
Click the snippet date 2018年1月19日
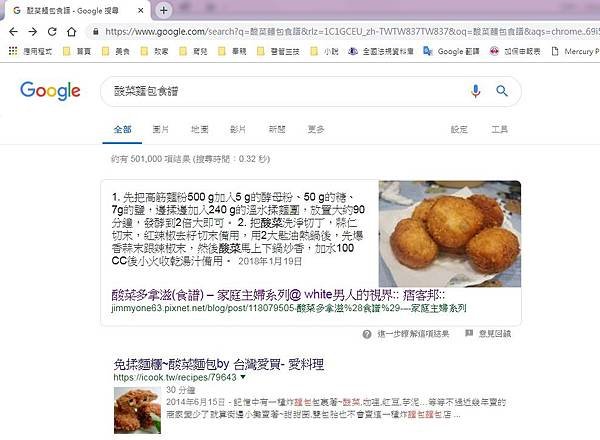pos(270,261)
